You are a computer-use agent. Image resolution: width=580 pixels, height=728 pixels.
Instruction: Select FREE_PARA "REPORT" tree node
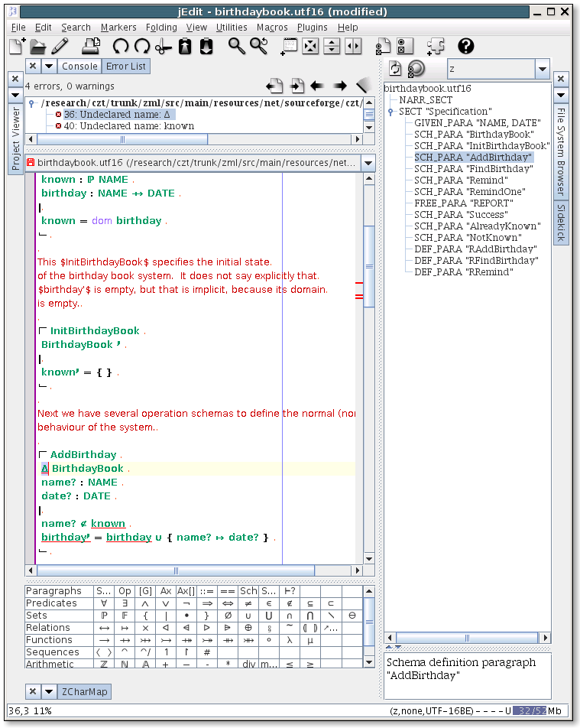[x=464, y=203]
